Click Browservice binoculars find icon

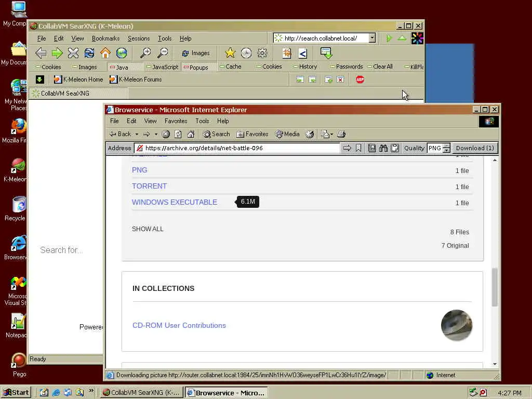pyautogui.click(x=383, y=148)
